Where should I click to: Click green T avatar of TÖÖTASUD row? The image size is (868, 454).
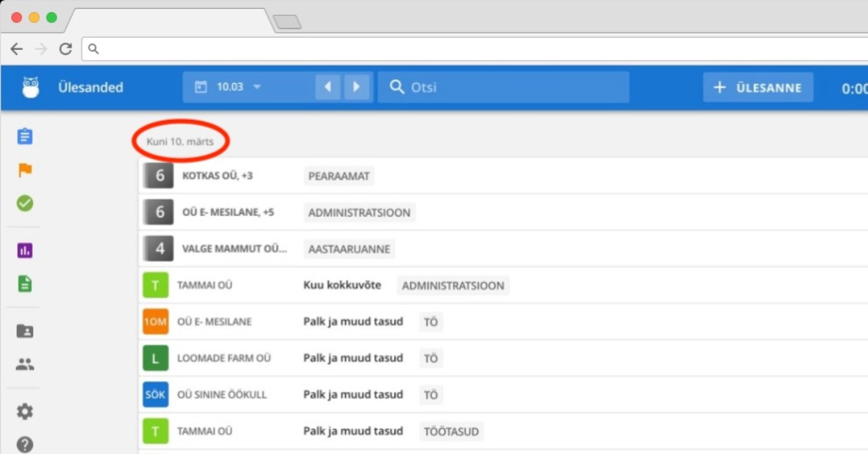pyautogui.click(x=156, y=432)
